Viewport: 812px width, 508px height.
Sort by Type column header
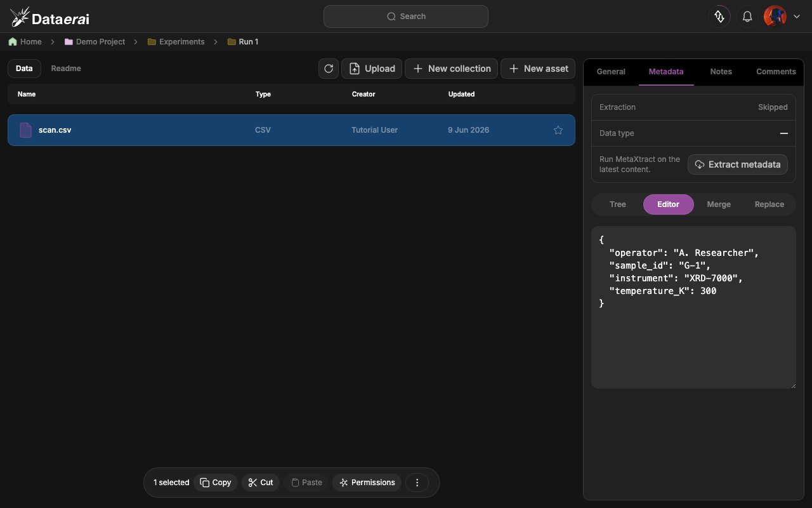pos(263,94)
